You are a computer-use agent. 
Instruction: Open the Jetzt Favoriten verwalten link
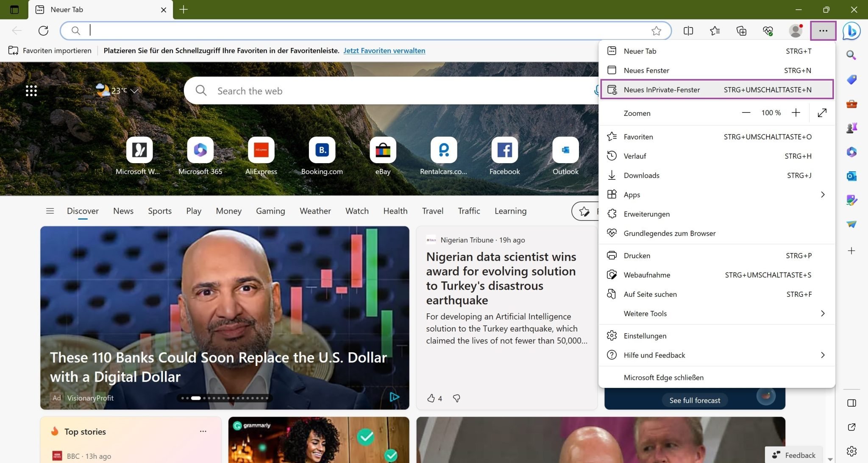(x=384, y=50)
